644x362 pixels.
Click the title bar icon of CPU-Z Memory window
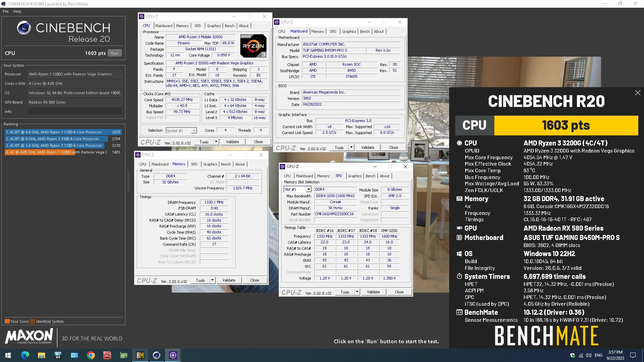pos(138,155)
